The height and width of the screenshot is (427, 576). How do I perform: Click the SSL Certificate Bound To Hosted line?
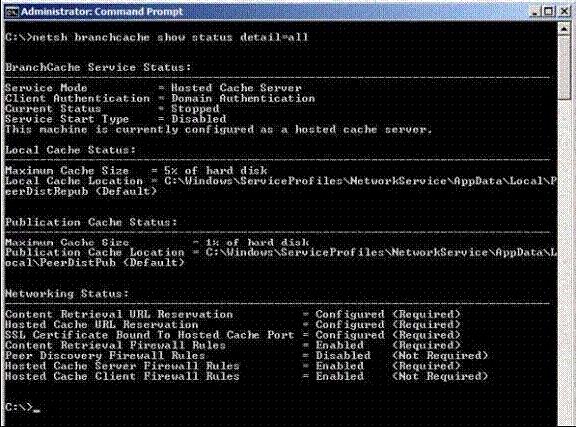233,335
